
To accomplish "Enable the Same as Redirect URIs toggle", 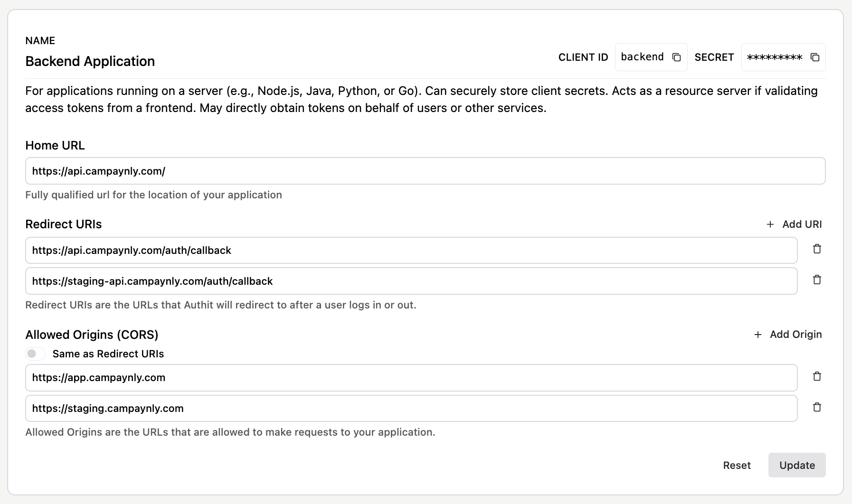I will (36, 354).
